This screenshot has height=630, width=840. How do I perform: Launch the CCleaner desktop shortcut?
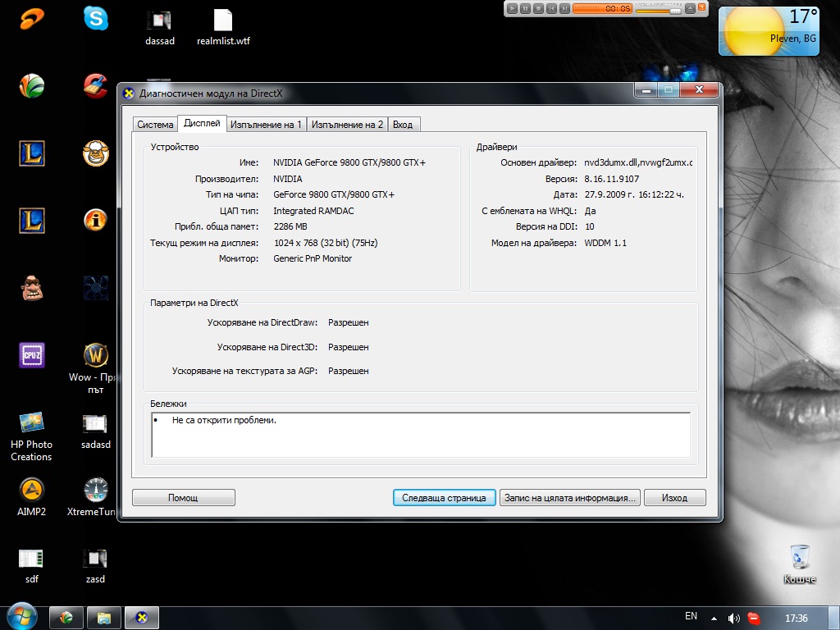96,85
